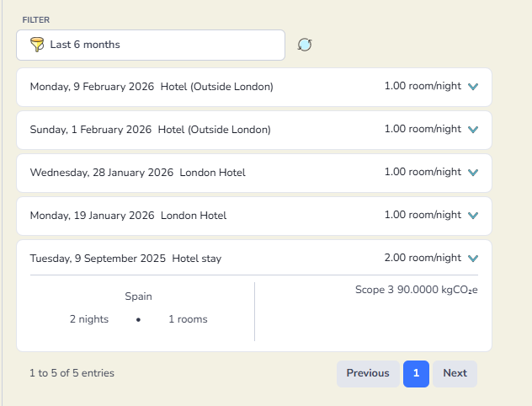Expand the Monday, 9 February 2026 entry chevron
Screen dimensions: 532x406
[x=472, y=87]
